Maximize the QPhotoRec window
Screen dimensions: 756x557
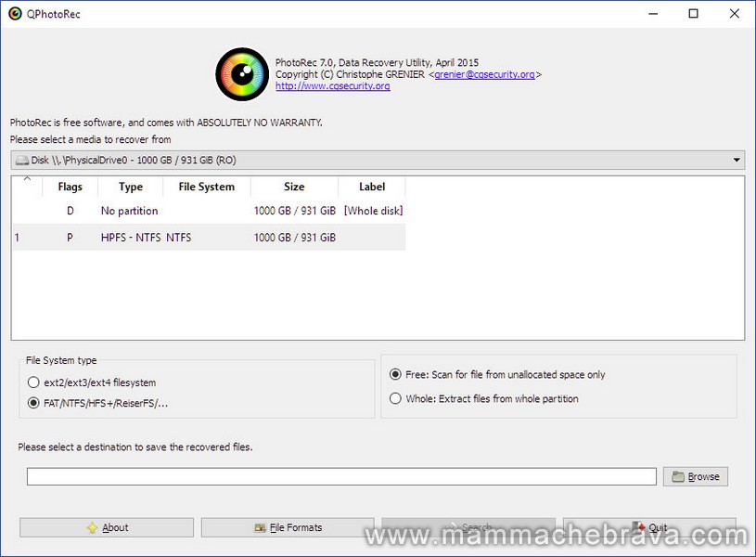(693, 14)
